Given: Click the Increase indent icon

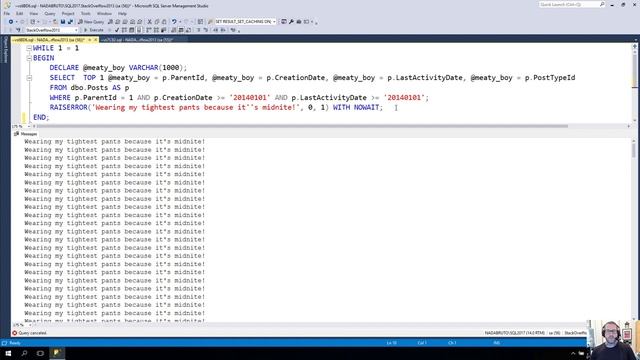Looking at the screenshot, I should (x=223, y=30).
